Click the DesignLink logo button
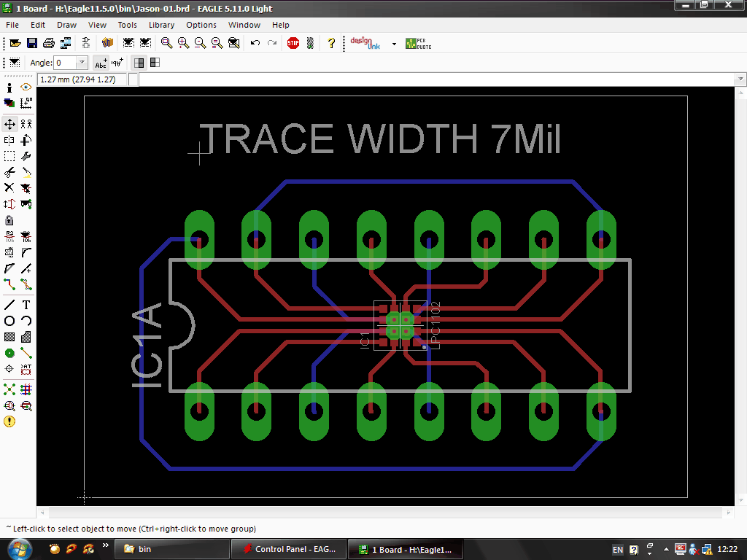This screenshot has height=560, width=747. click(x=365, y=43)
